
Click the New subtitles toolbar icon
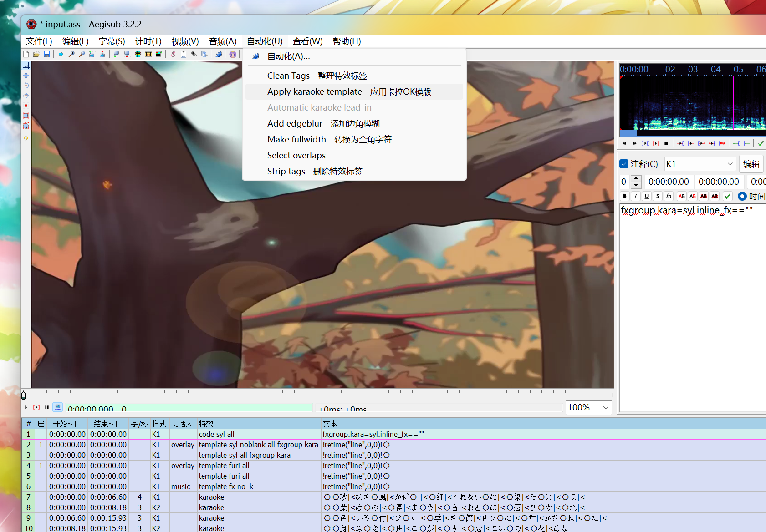pyautogui.click(x=26, y=54)
